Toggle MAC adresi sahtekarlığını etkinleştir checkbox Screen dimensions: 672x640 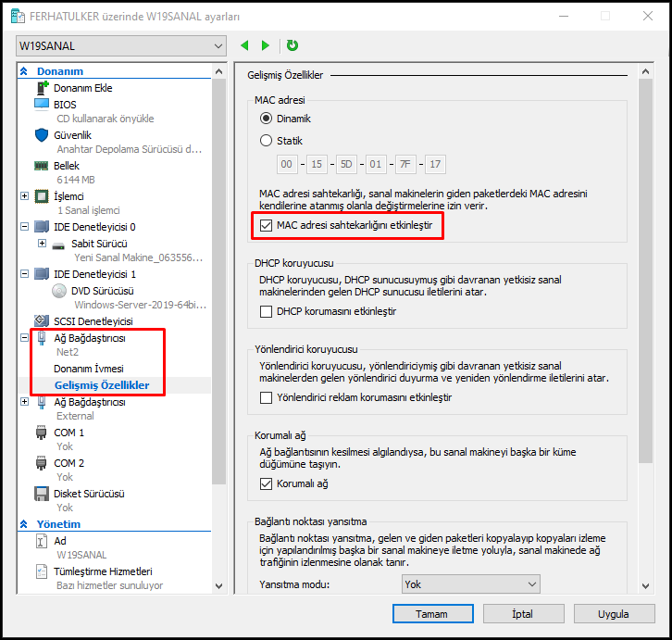point(267,225)
